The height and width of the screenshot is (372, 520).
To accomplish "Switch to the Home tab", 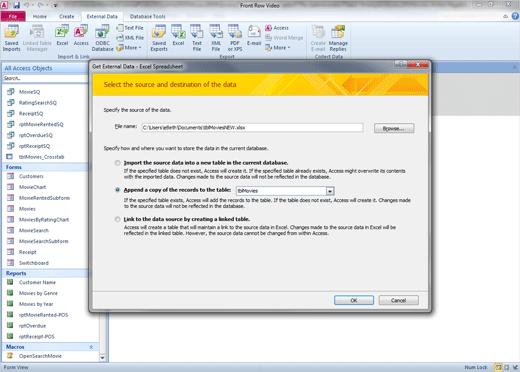I will (x=40, y=16).
